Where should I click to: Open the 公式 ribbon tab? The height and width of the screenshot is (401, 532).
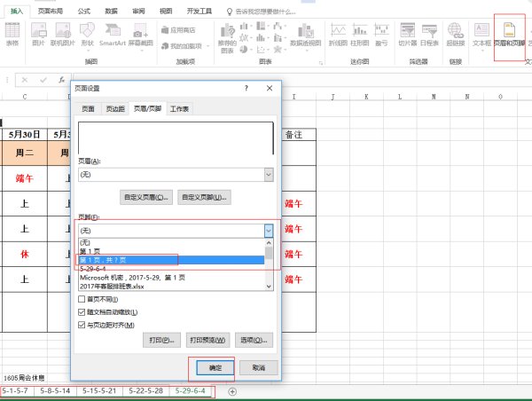tap(84, 12)
